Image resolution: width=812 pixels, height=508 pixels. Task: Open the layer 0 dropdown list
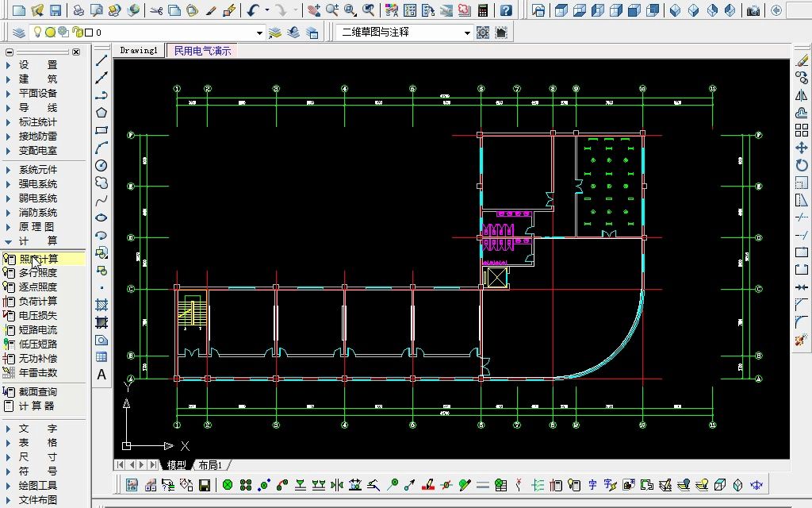pos(259,33)
